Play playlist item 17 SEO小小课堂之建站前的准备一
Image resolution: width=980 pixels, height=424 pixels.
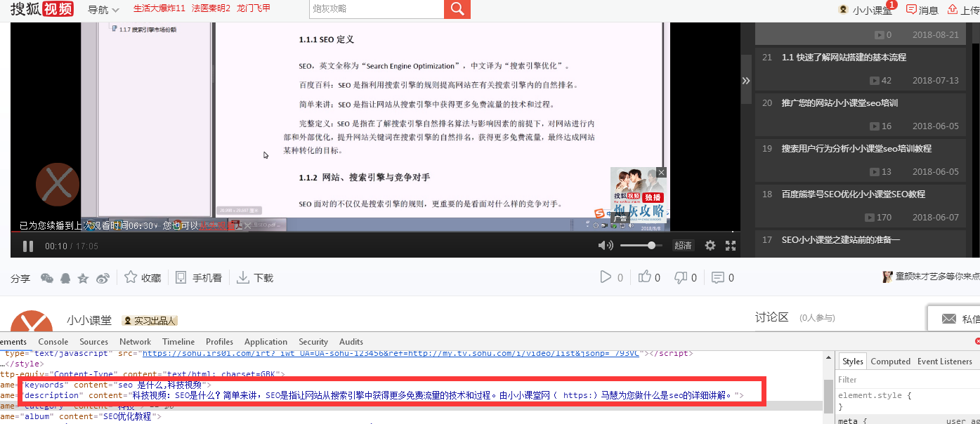click(x=861, y=244)
